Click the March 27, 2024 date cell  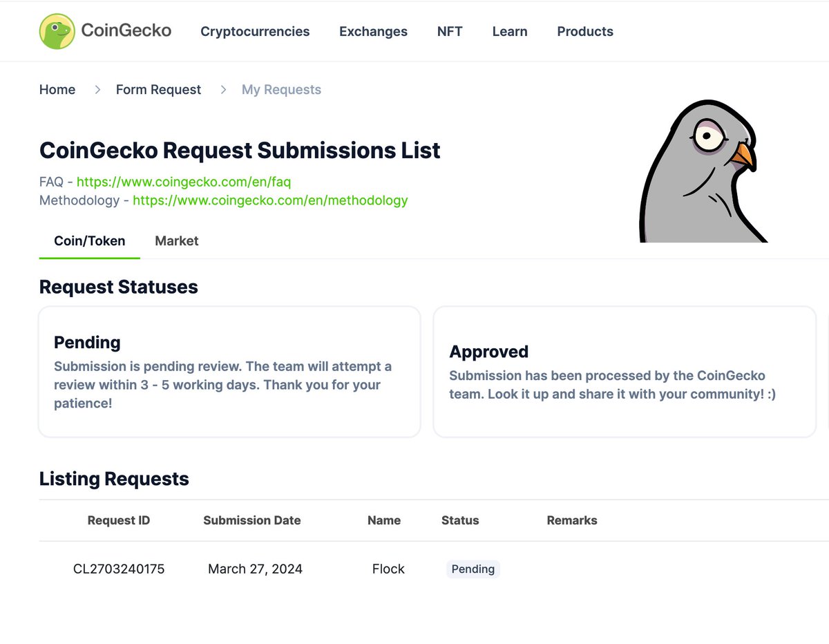click(255, 569)
